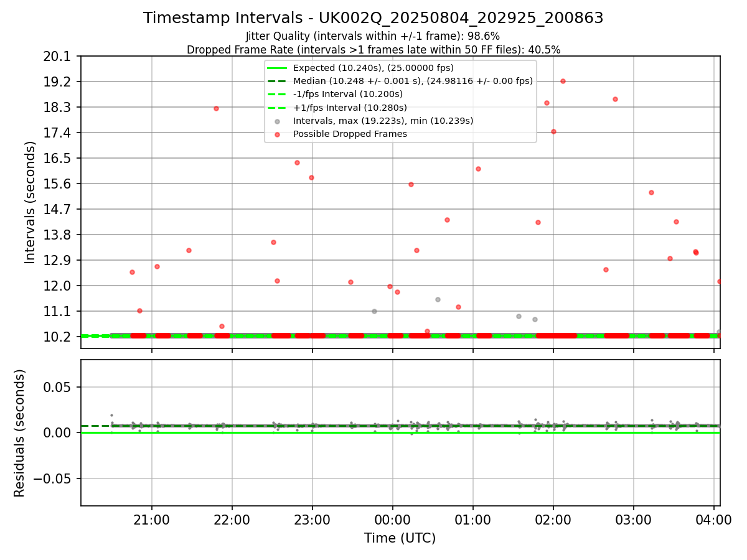Click the 'Intervals (seconds)' y-axis label
Viewport: 747px width, 560px height.
(x=30, y=202)
